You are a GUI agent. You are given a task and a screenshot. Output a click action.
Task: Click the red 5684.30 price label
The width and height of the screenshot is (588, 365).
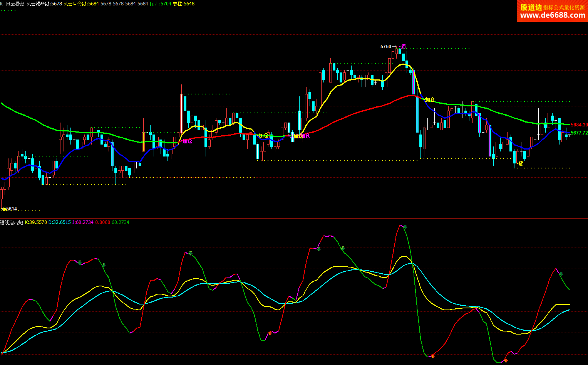coord(579,125)
